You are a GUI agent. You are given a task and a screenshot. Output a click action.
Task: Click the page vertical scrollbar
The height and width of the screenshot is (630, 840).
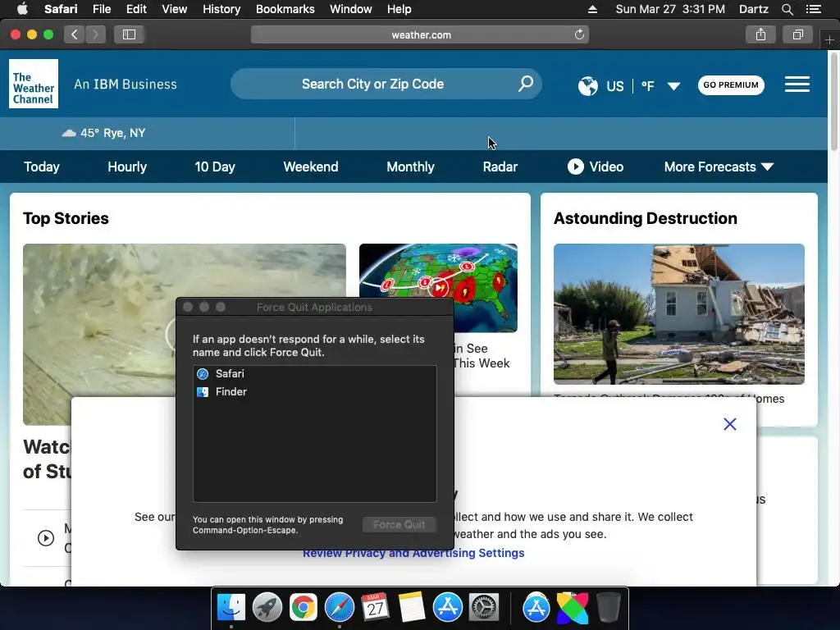(x=833, y=102)
